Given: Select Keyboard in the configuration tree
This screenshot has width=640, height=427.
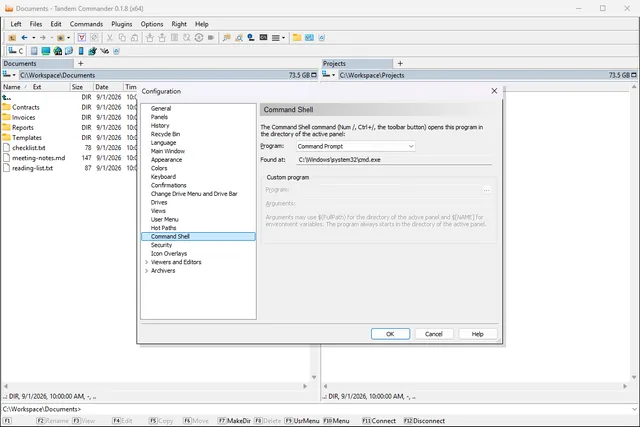Looking at the screenshot, I should coord(163,177).
